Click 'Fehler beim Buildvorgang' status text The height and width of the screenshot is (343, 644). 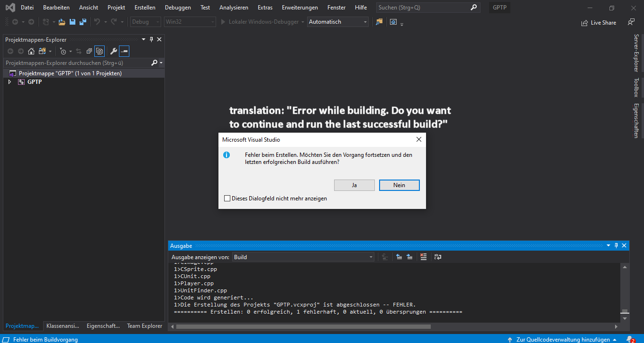click(45, 339)
